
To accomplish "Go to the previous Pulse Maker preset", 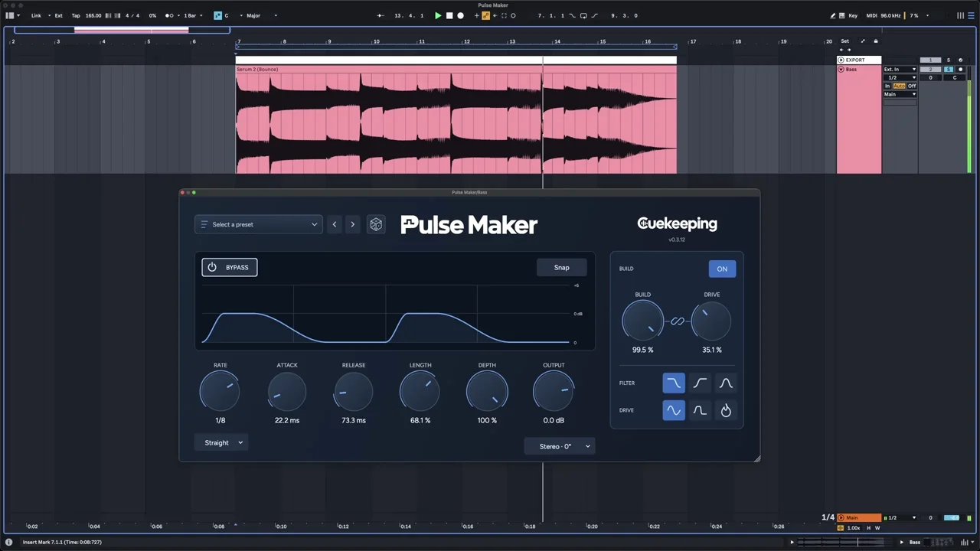I will pos(335,224).
